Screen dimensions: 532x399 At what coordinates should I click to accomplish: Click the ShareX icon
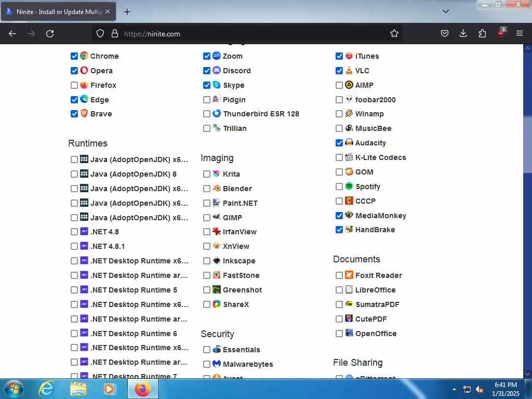pos(217,304)
